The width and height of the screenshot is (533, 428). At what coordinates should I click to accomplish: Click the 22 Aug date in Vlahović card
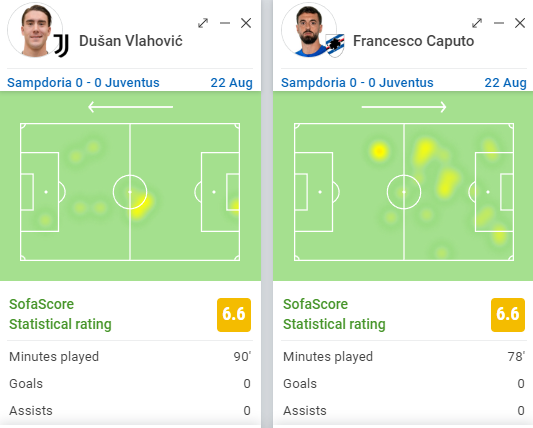click(231, 83)
